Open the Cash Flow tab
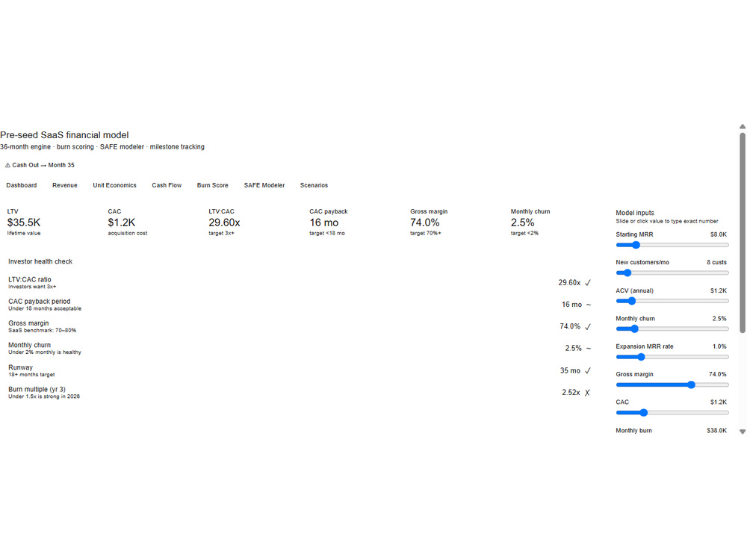 pos(167,185)
